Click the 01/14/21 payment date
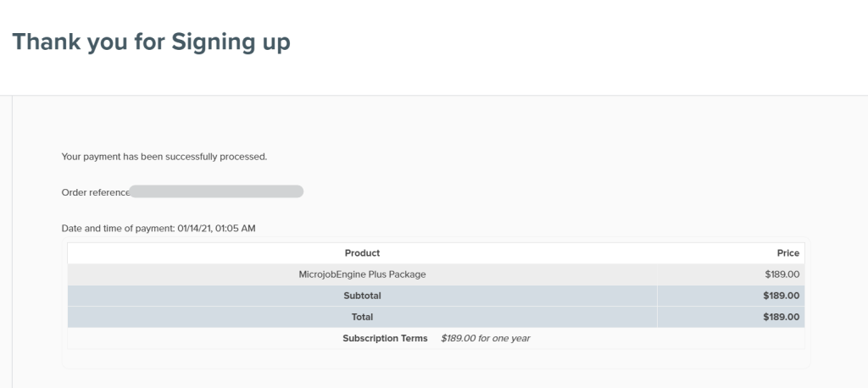 tap(196, 229)
